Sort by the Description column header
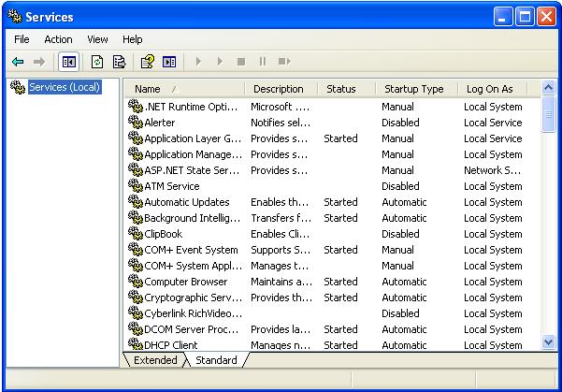Screen dimensions: 562x392 (x=281, y=89)
